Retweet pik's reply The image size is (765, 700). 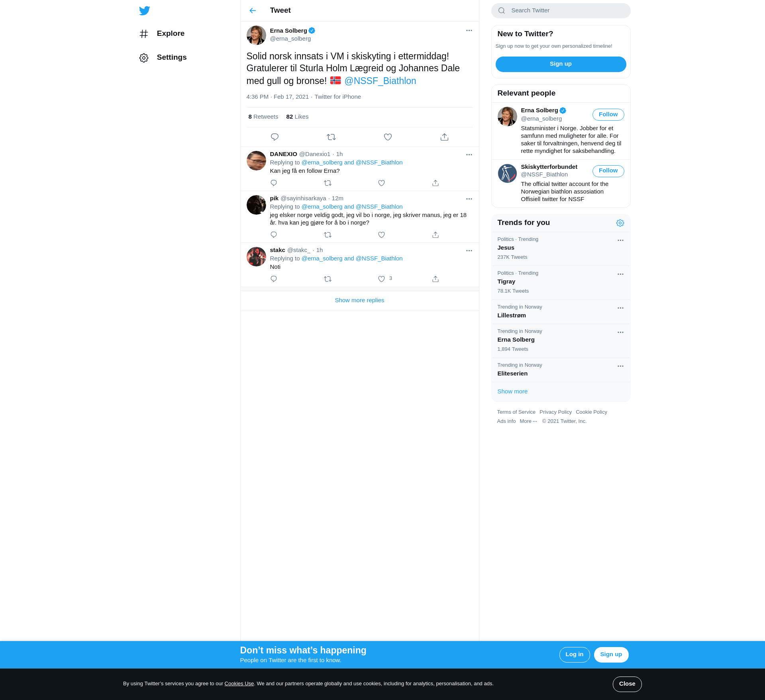[x=328, y=235]
